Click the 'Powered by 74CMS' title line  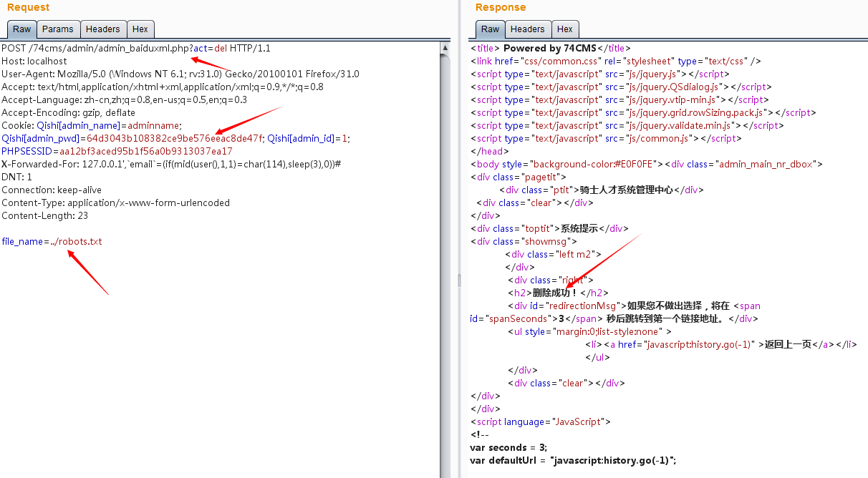[x=551, y=48]
